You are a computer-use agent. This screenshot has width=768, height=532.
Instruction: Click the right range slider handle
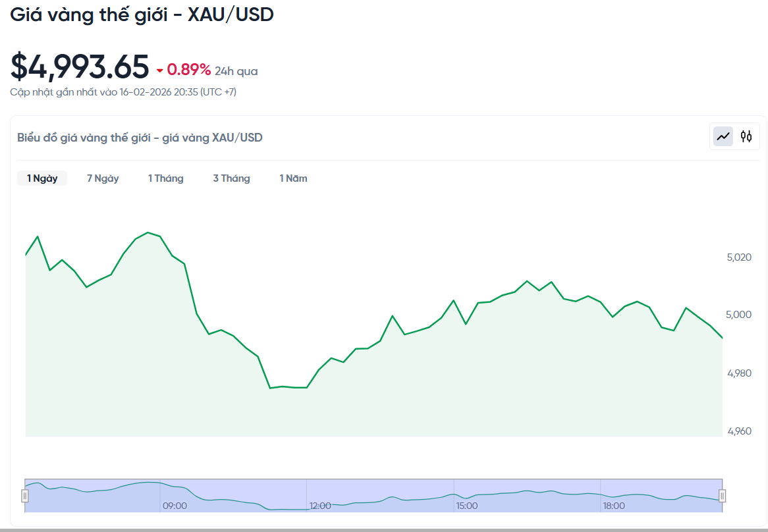pyautogui.click(x=722, y=496)
